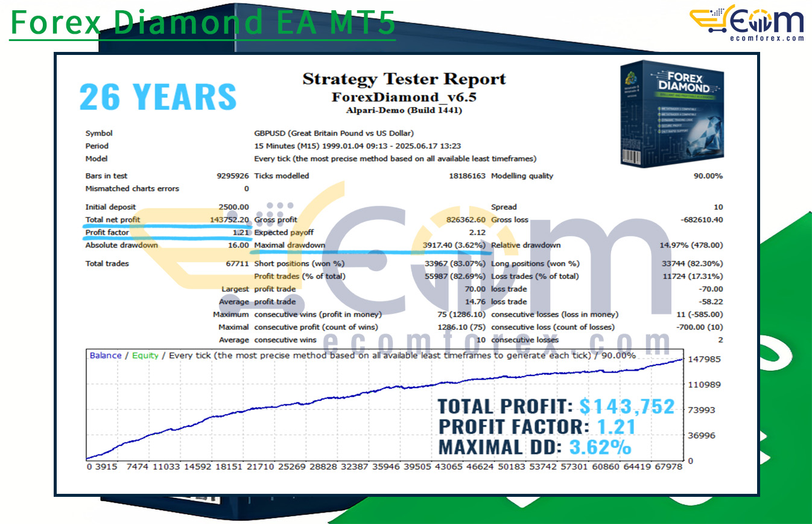Click the ForexDiamond_v6.5 subtitle
The image size is (812, 524).
[x=404, y=97]
